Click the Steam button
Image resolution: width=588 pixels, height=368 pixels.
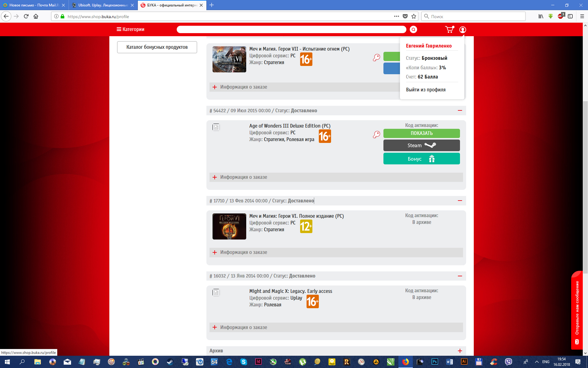click(x=421, y=145)
